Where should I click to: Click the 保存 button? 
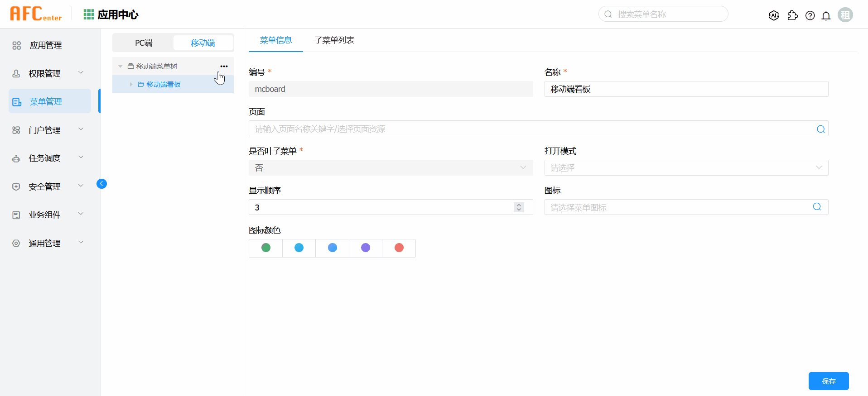pos(828,381)
